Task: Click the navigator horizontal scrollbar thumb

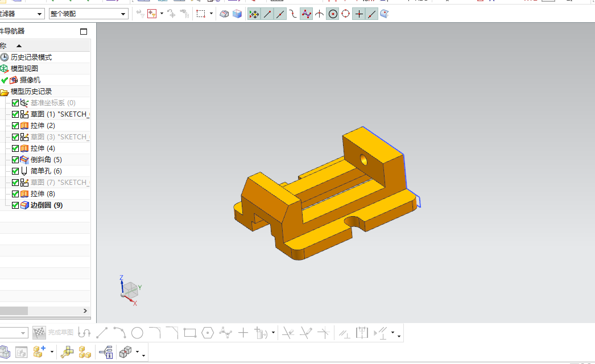Action: (14, 311)
